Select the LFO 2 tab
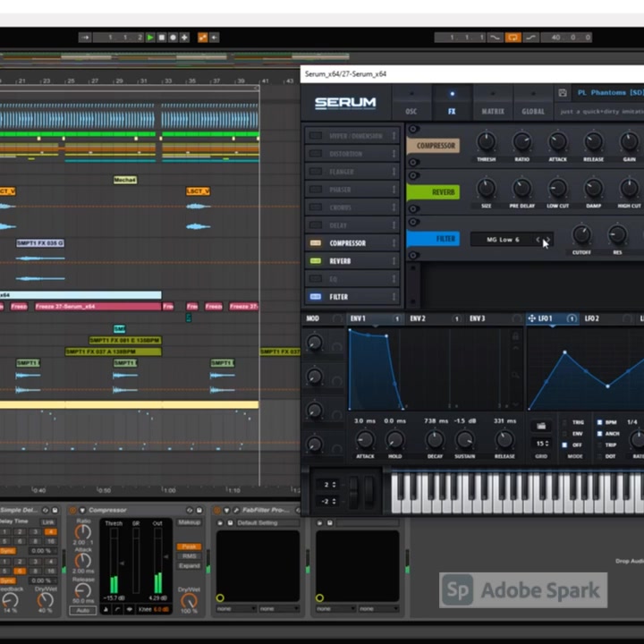 tap(608, 318)
